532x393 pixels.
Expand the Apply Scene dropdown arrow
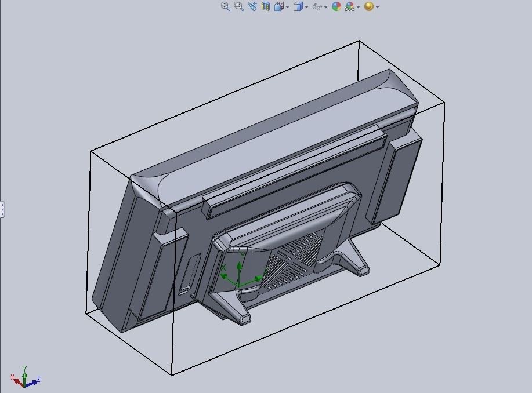tap(359, 7)
